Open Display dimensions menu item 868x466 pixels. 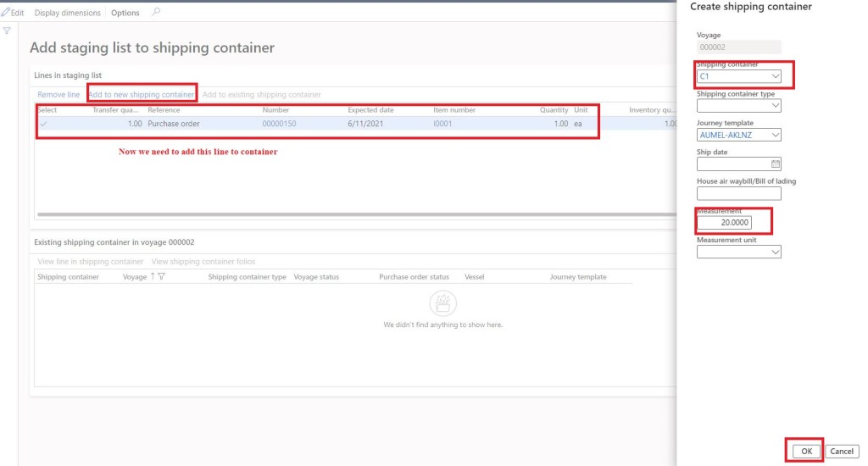point(67,13)
